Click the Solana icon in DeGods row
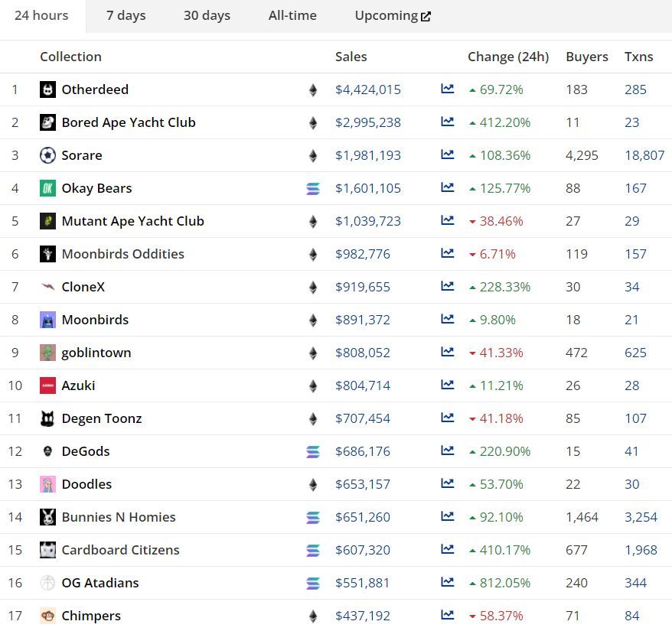The width and height of the screenshot is (672, 631). tap(313, 451)
